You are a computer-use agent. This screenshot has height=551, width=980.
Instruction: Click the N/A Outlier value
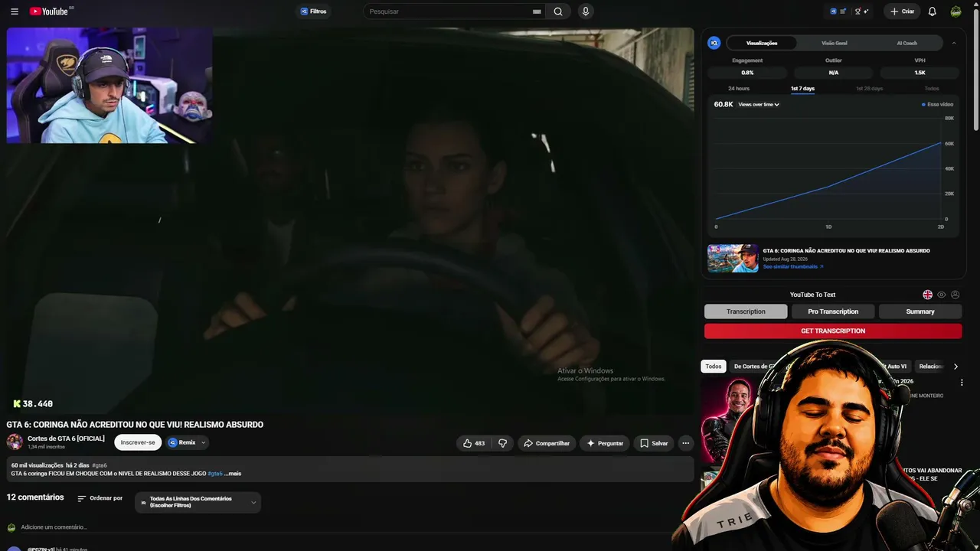tap(834, 73)
